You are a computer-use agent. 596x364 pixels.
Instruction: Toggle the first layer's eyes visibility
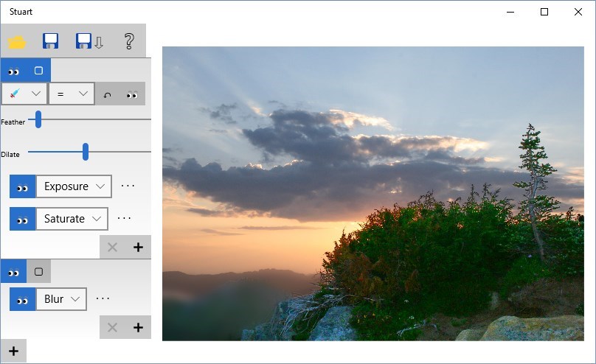tap(14, 71)
